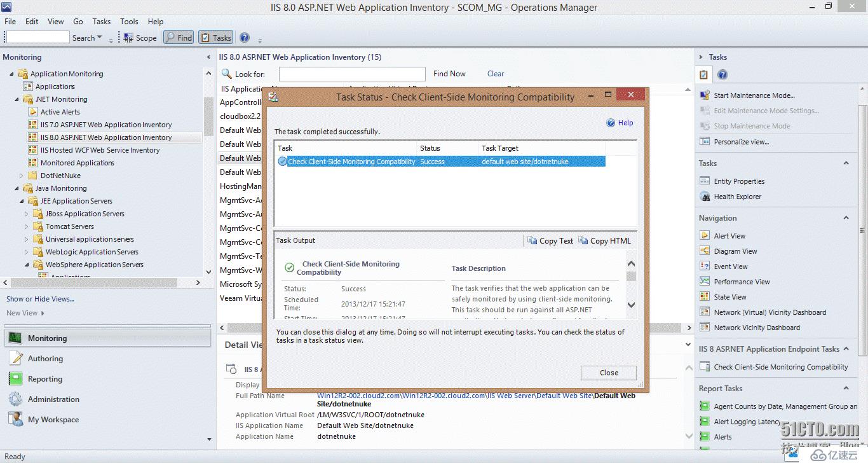Click Copy HTML in Task Output
Image resolution: width=868 pixels, height=463 pixels.
[x=605, y=241]
